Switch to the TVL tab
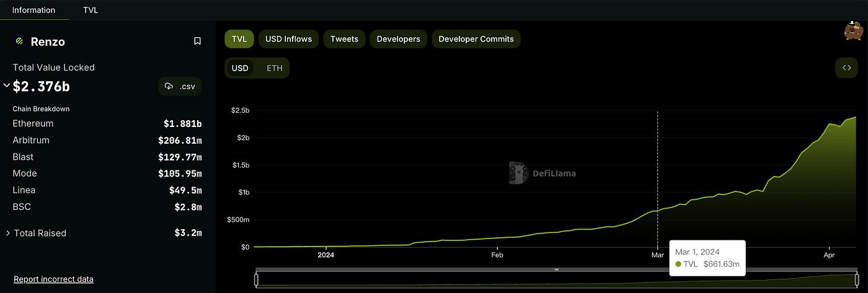This screenshot has width=868, height=293. [x=91, y=10]
